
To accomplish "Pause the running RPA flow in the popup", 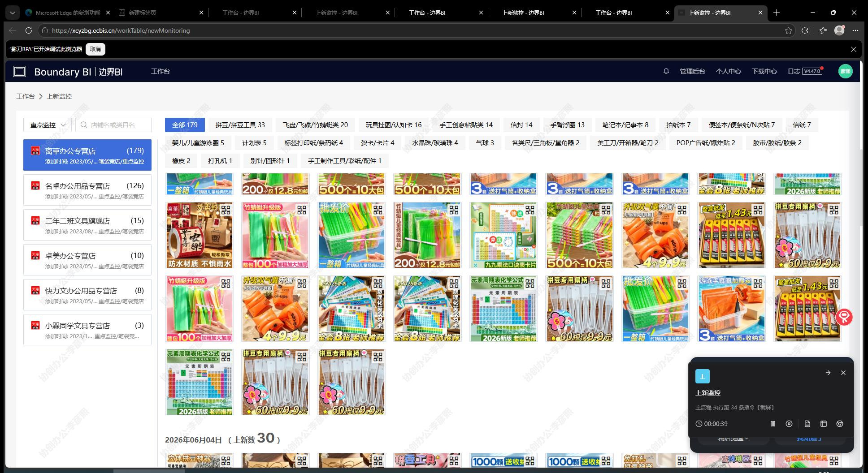I will click(773, 424).
